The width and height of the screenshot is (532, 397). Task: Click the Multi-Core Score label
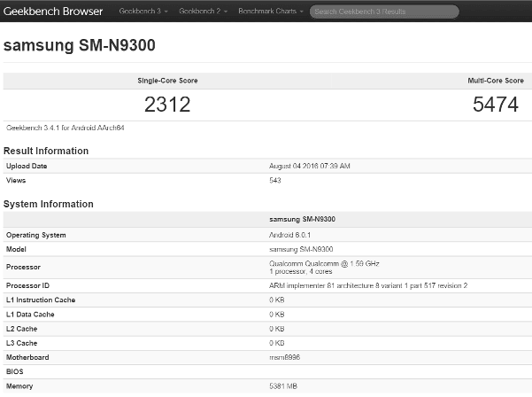click(496, 81)
